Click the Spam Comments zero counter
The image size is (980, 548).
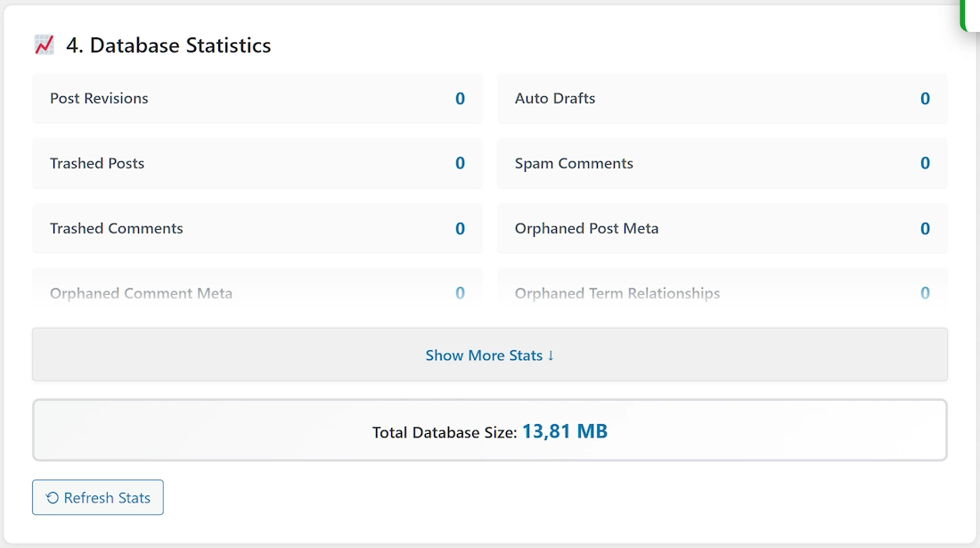pyautogui.click(x=925, y=163)
